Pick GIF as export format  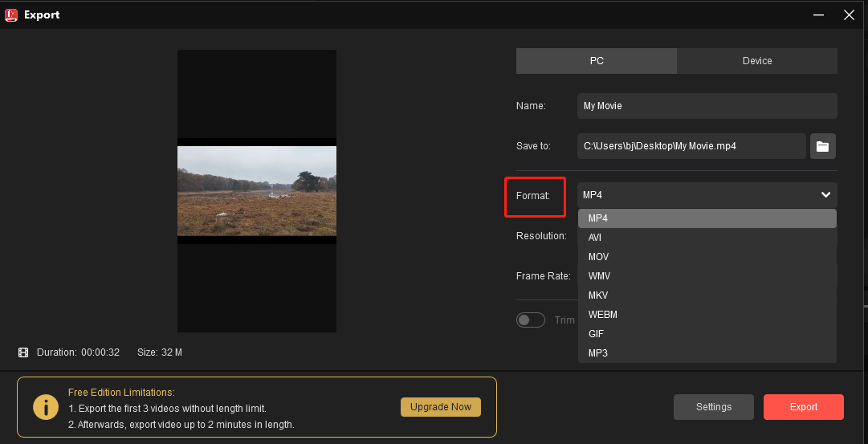(x=707, y=334)
